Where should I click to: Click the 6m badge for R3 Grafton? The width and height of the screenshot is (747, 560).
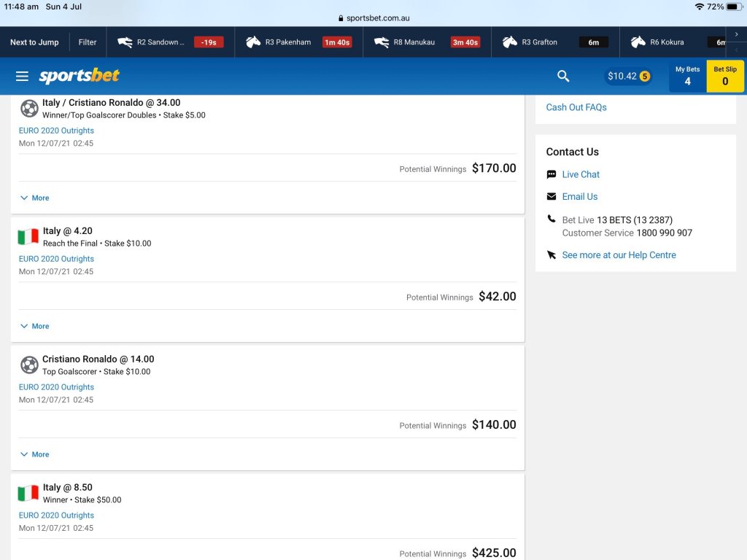click(x=594, y=42)
